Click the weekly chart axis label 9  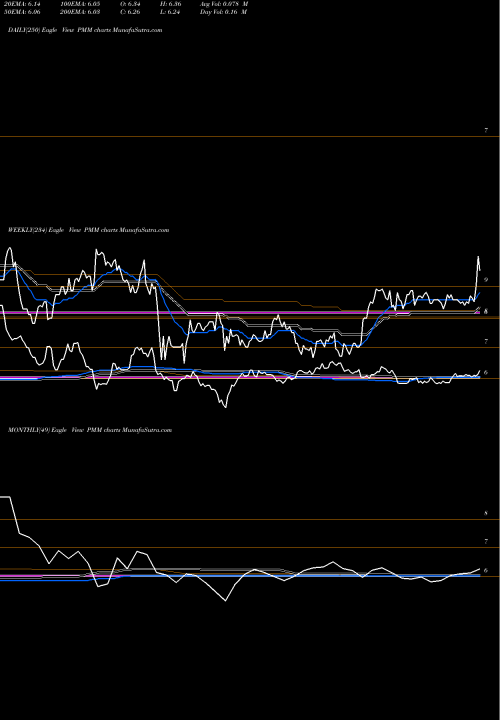coord(486,280)
